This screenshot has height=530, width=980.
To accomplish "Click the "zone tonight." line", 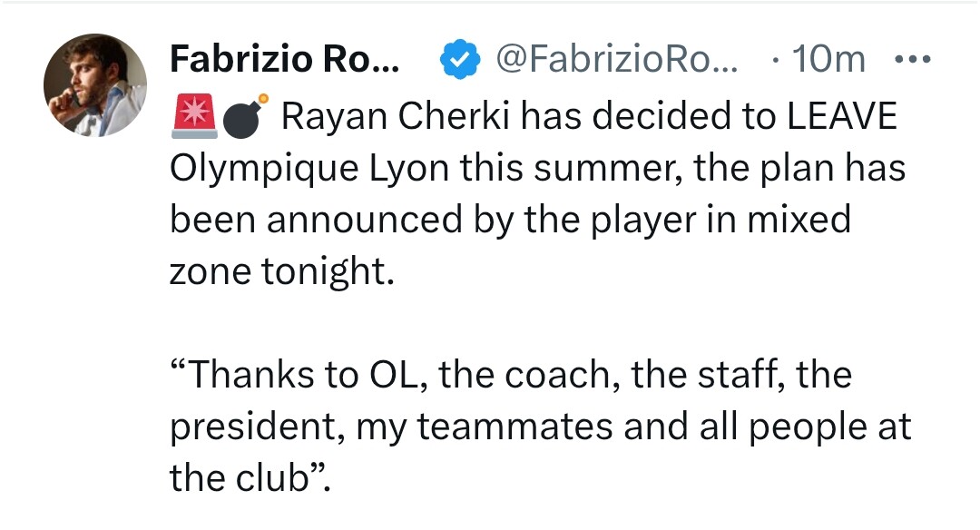I will point(283,273).
